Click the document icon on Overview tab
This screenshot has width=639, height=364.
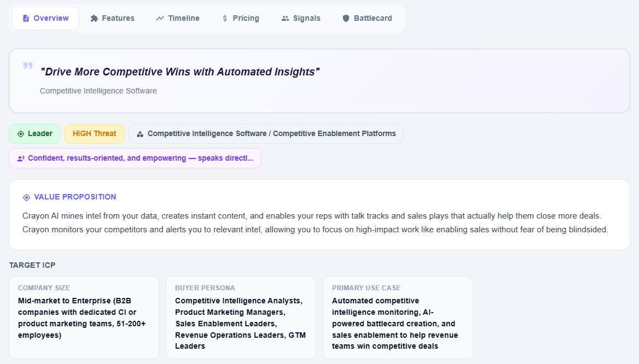coord(26,18)
